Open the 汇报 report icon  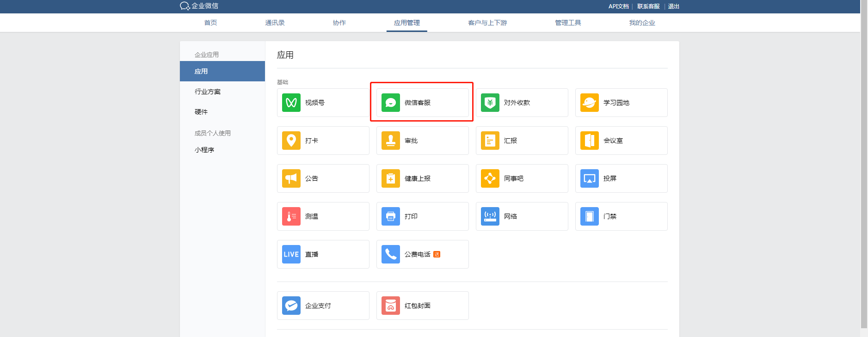[x=490, y=141]
